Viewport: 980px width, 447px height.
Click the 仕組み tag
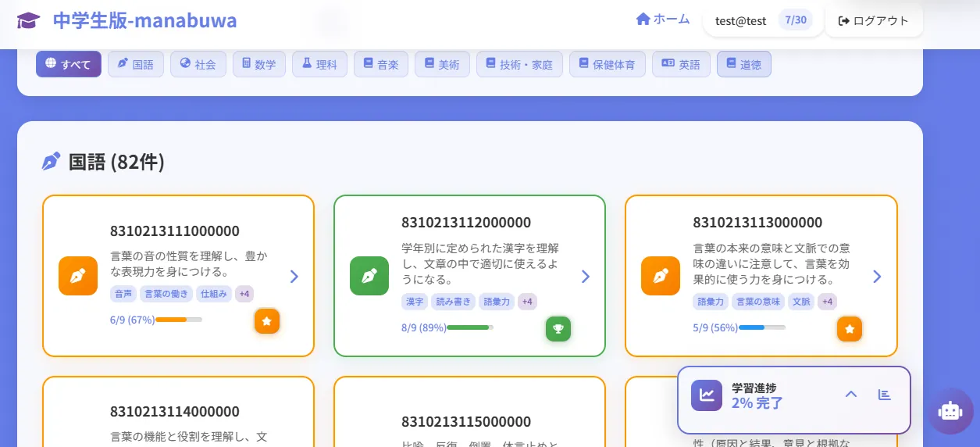point(213,294)
